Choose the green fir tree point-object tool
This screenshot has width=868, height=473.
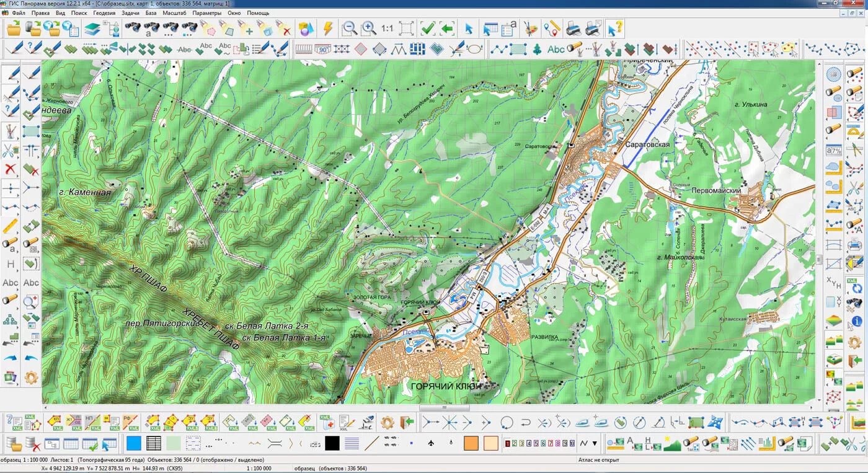[537, 48]
